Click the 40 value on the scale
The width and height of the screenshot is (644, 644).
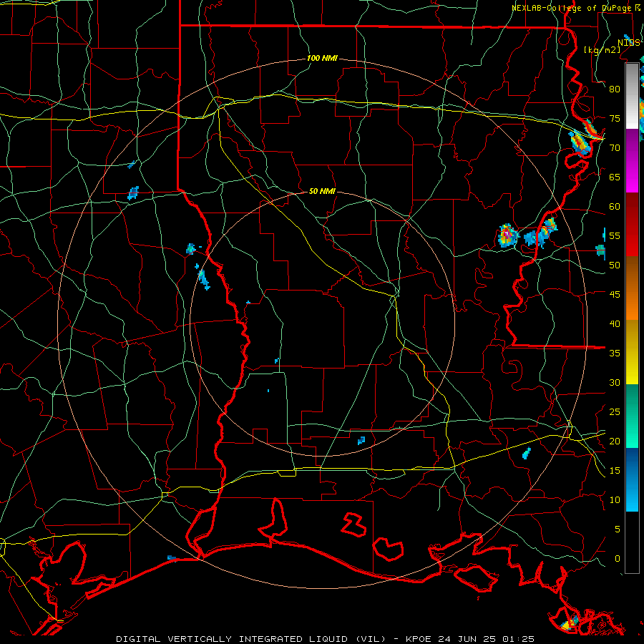tap(615, 323)
